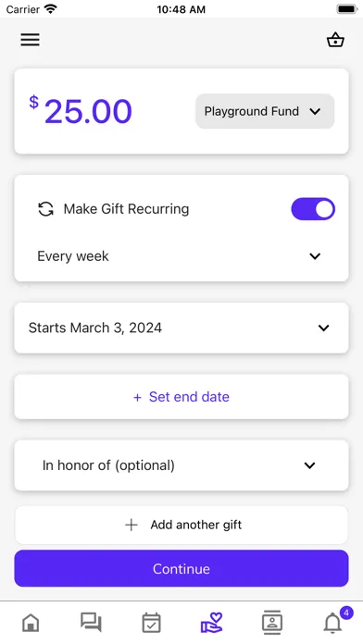The width and height of the screenshot is (363, 644).
Task: Click the recurring arrows icon
Action: 45,208
